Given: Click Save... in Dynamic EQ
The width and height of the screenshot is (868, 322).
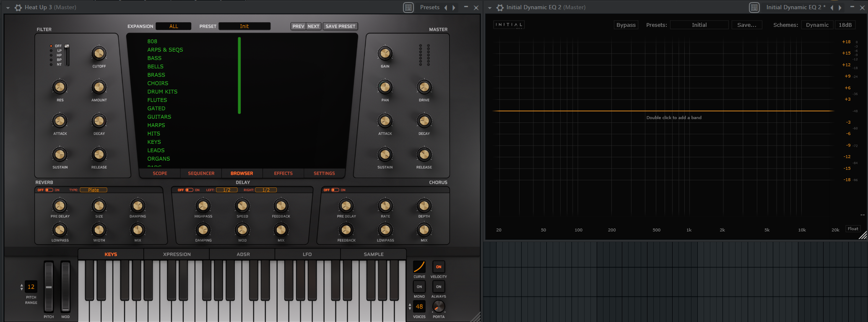Looking at the screenshot, I should [x=746, y=25].
